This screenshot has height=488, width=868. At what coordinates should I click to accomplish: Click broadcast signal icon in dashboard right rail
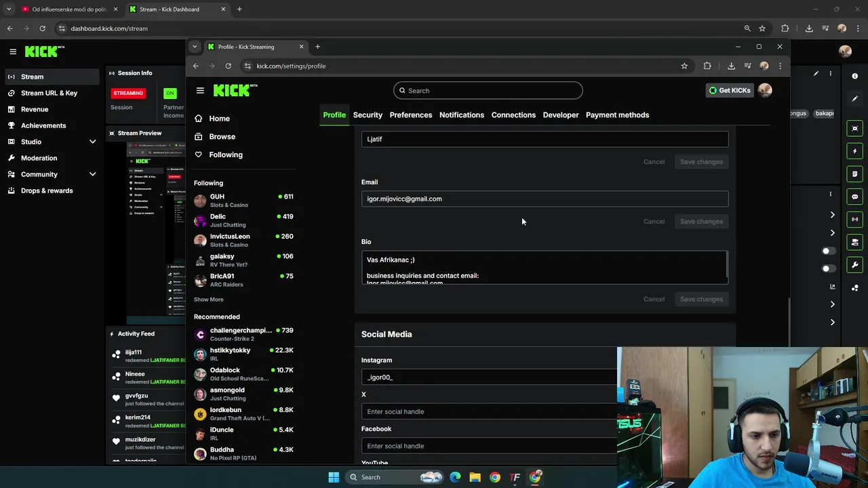854,220
